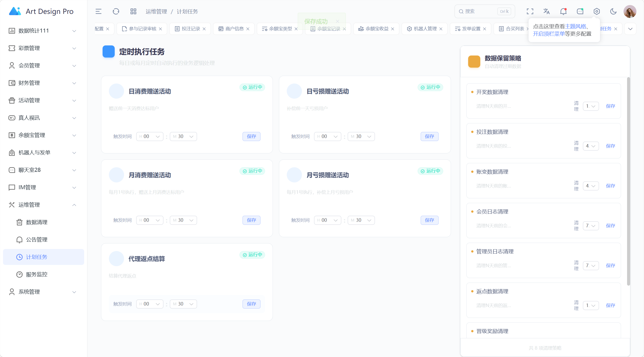Open days dropdown for 会员日志清理
This screenshot has height=357, width=644.
click(591, 226)
